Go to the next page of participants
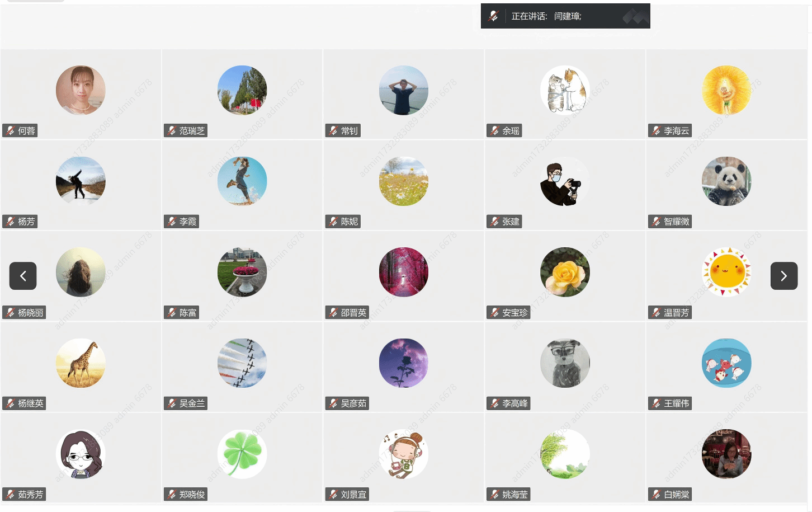Image resolution: width=812 pixels, height=512 pixels. pos(784,276)
